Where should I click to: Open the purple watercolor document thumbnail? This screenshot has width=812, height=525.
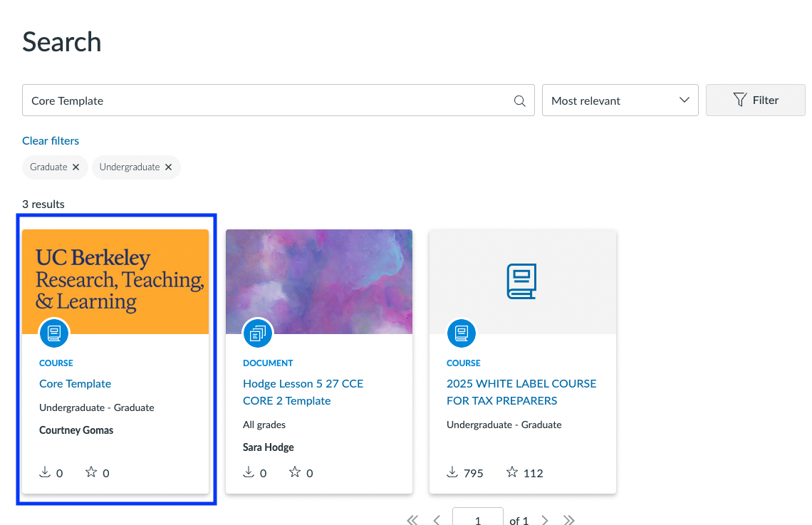pos(319,281)
